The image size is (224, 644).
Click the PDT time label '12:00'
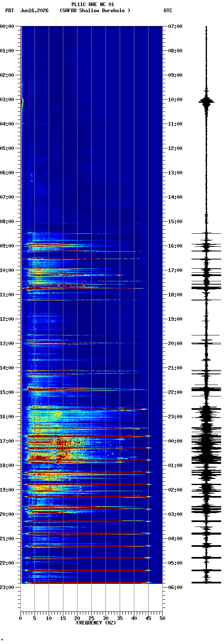pos(7,319)
